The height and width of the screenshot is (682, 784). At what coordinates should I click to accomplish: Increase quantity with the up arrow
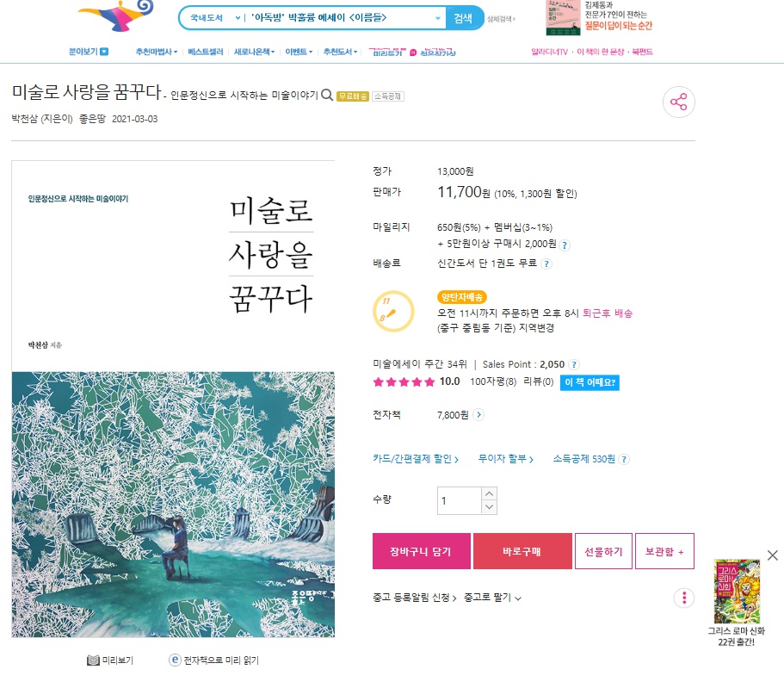[x=489, y=494]
